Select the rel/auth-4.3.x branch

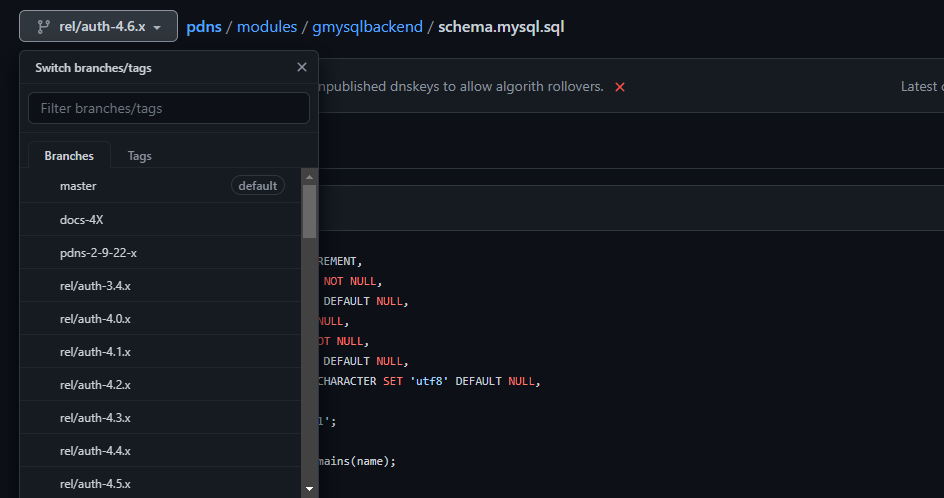[x=161, y=418]
